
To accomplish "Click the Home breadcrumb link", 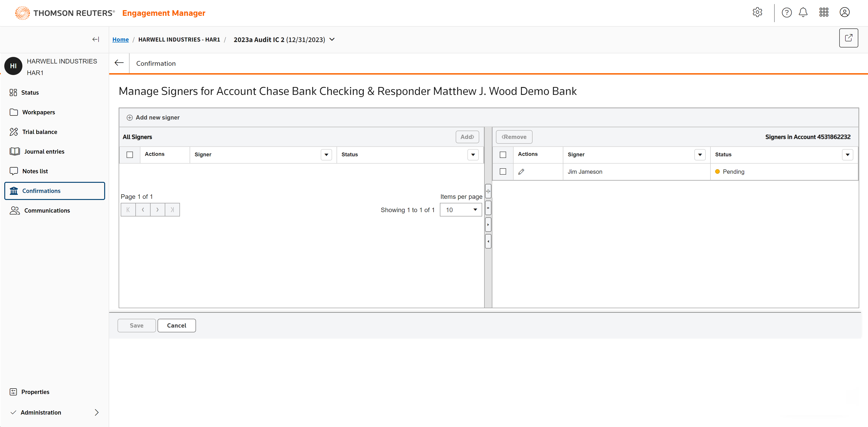I will 120,39.
